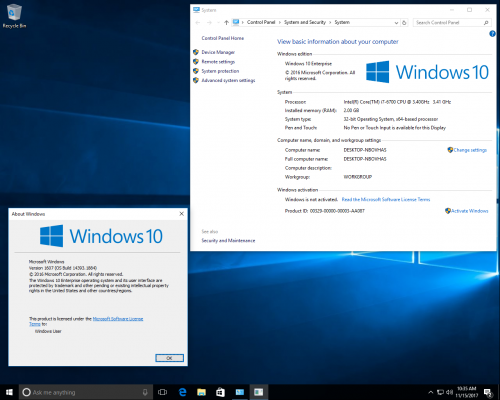Image resolution: width=500 pixels, height=400 pixels.
Task: Select the WORKGROUP value
Action: (x=358, y=177)
